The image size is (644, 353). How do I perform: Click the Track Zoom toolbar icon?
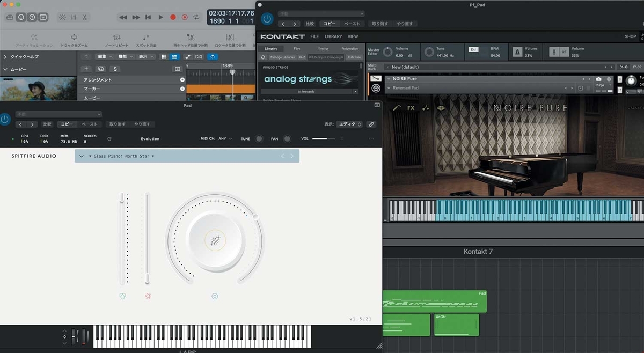(75, 38)
